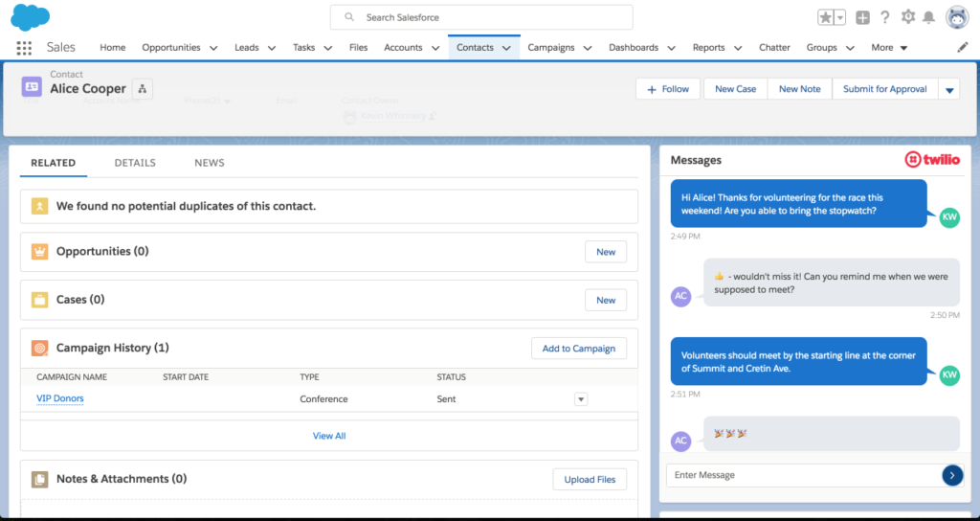Send message with the arrow button
The width and height of the screenshot is (980, 521).
(x=952, y=475)
